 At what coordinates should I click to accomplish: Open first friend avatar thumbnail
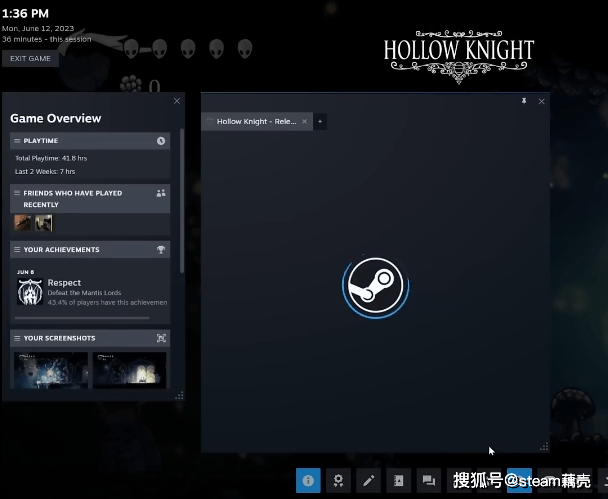pos(22,223)
